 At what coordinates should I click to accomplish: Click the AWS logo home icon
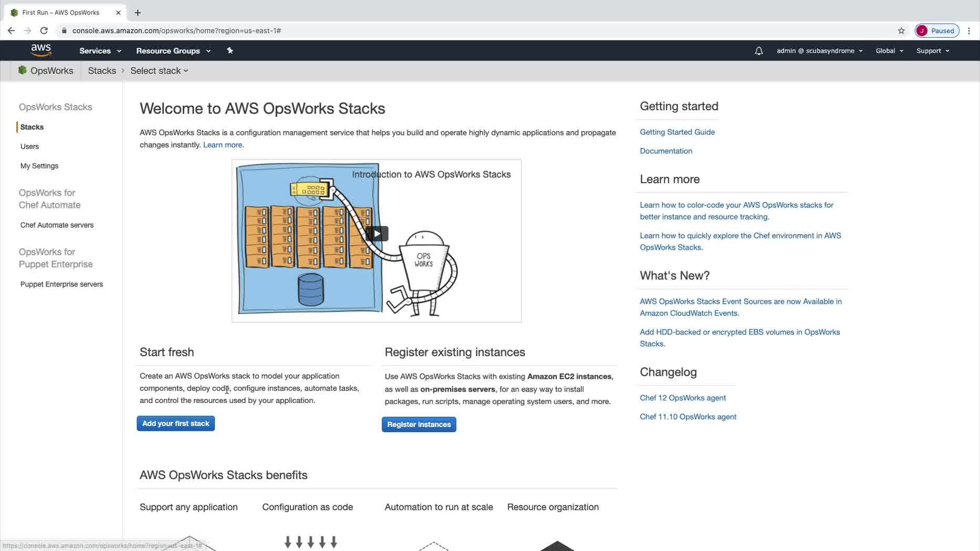coord(41,50)
